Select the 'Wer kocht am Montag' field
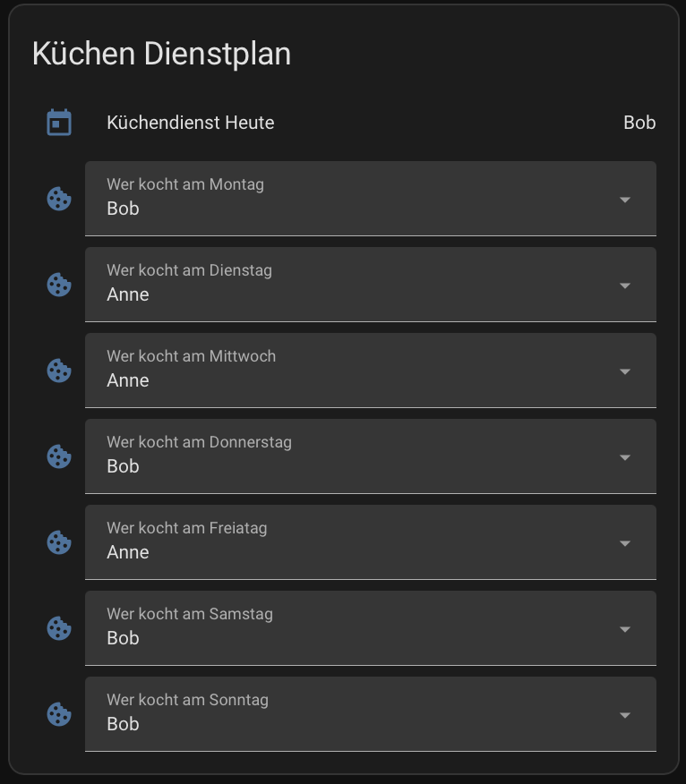686x784 pixels. coord(340,199)
